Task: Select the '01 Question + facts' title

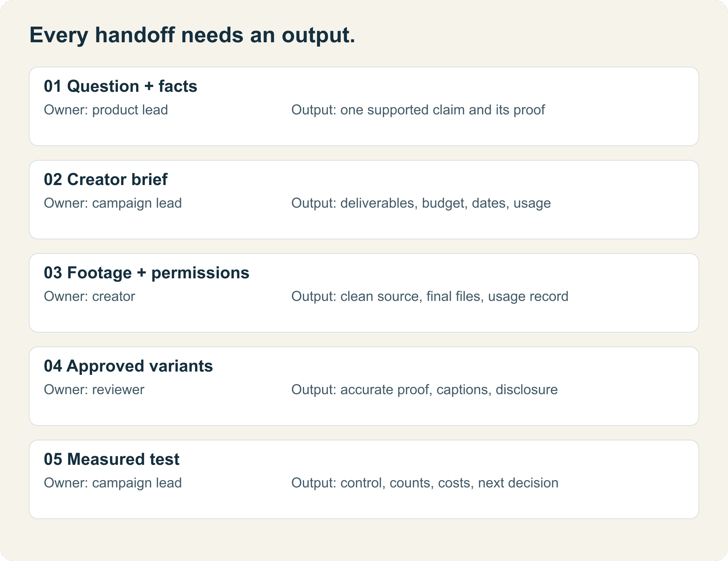Action: point(120,86)
